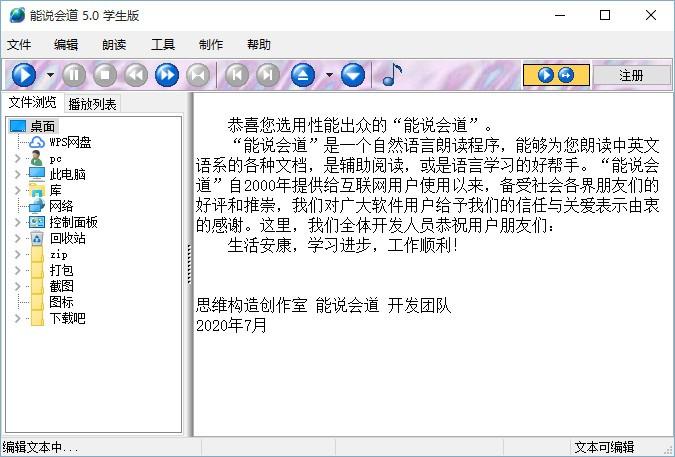
Task: Click in text at 生活安康 line
Action: click(x=342, y=245)
